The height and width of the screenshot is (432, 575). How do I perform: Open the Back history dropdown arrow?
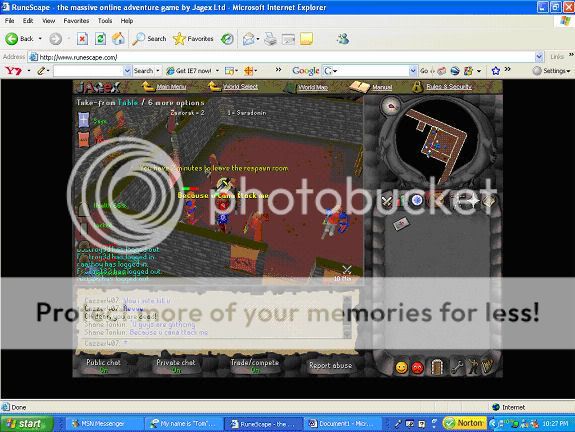point(40,39)
